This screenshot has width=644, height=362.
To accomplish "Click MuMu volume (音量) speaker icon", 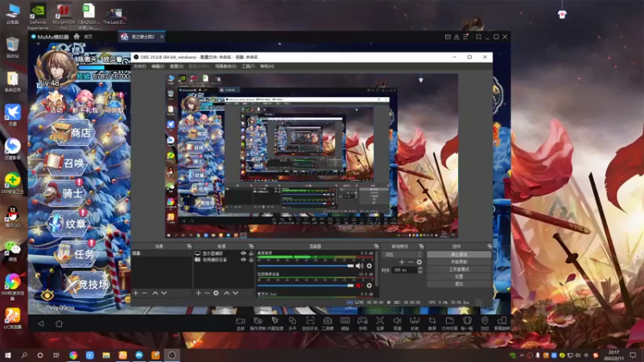I will (397, 320).
